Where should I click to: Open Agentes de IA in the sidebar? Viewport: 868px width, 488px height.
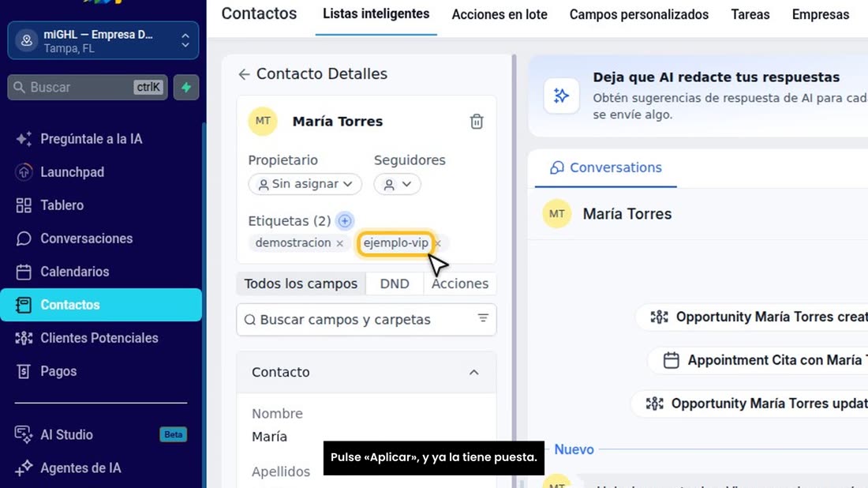pyautogui.click(x=80, y=468)
